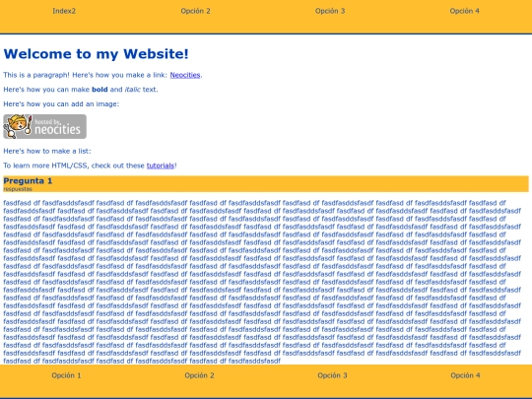Viewport: 532px width, 399px height.
Task: Open the tutorials link
Action: click(161, 166)
